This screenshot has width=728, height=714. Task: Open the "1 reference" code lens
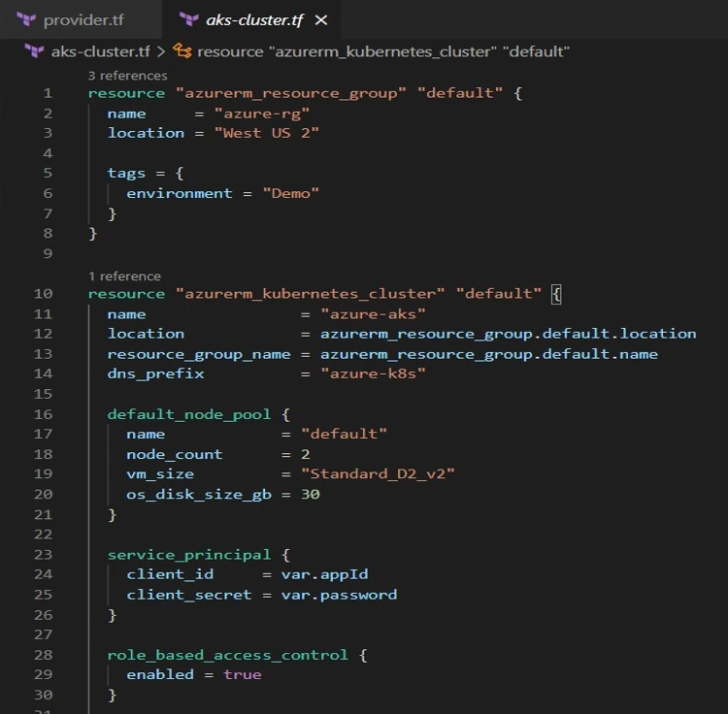(124, 276)
